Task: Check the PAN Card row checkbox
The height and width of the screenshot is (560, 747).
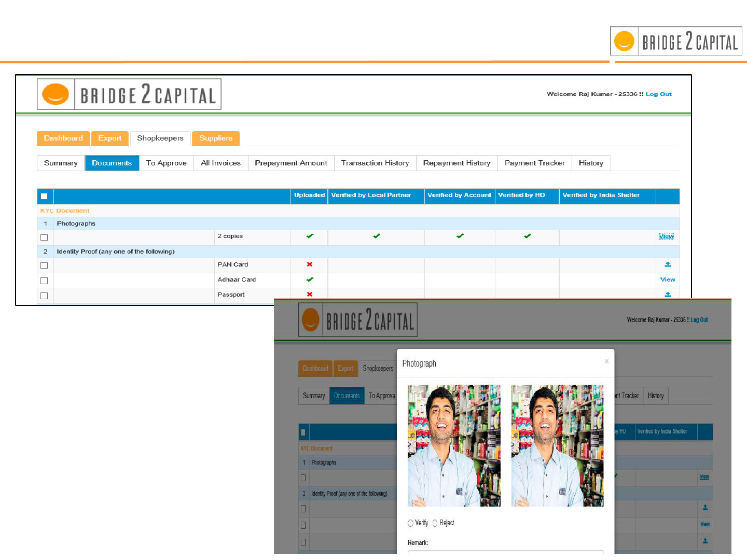Action: click(x=44, y=265)
